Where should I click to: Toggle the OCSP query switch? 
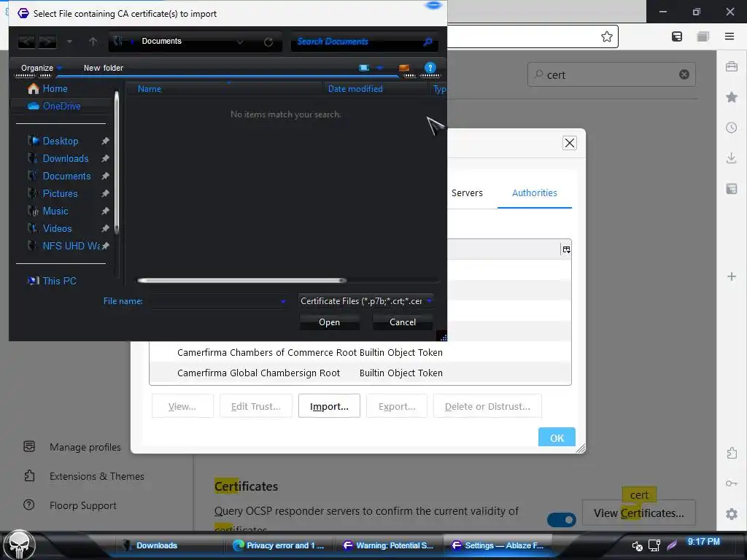(562, 519)
